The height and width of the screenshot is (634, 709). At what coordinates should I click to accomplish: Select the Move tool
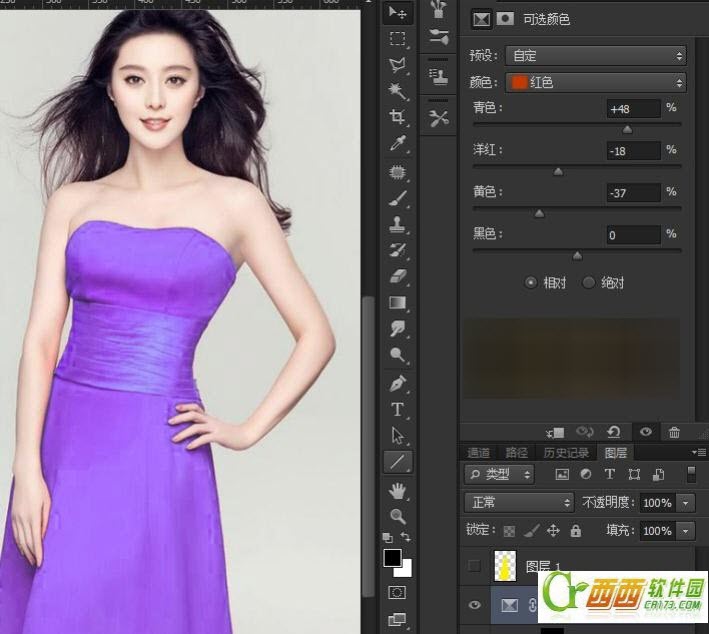click(x=398, y=12)
